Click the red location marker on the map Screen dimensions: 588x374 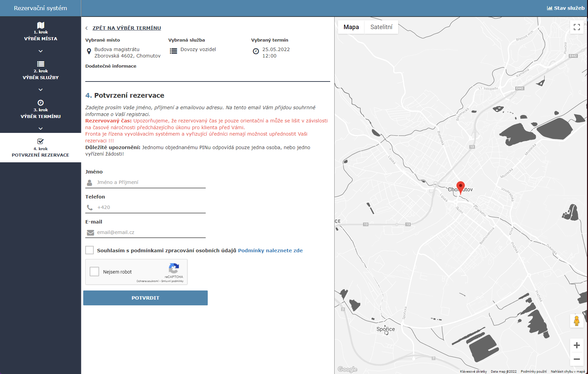coord(460,187)
